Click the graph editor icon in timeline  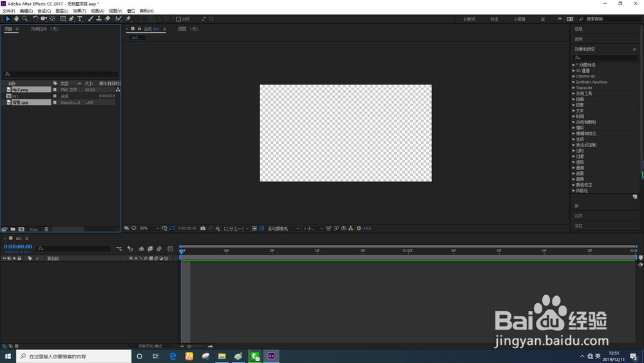[x=171, y=249]
